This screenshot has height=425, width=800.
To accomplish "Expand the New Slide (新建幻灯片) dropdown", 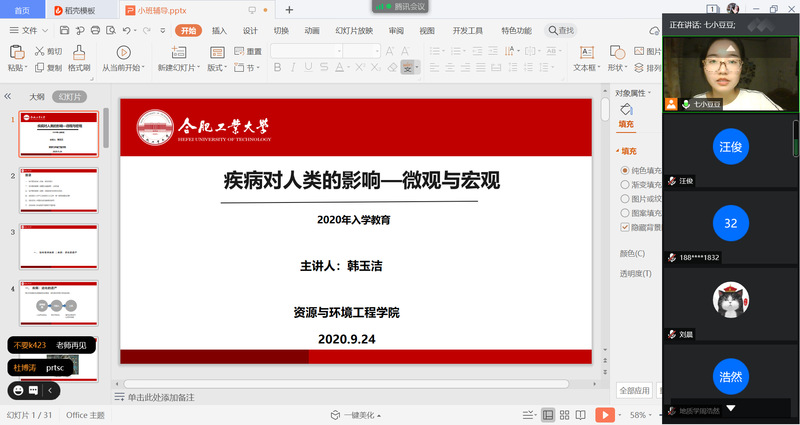I will pyautogui.click(x=178, y=68).
